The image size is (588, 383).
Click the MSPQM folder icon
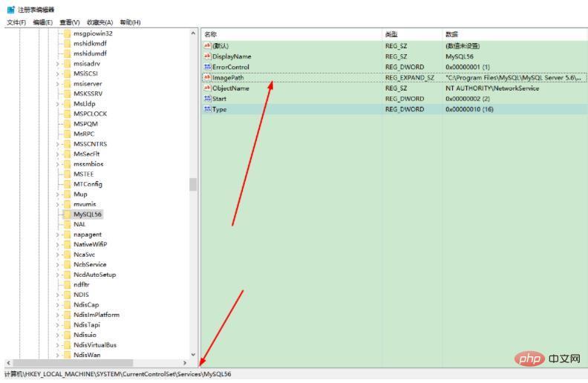(67, 124)
